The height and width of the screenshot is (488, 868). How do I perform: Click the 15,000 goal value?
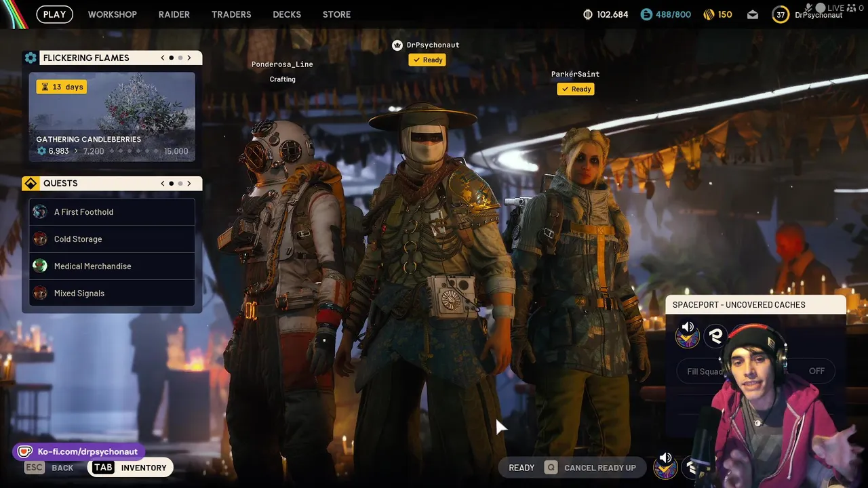176,151
